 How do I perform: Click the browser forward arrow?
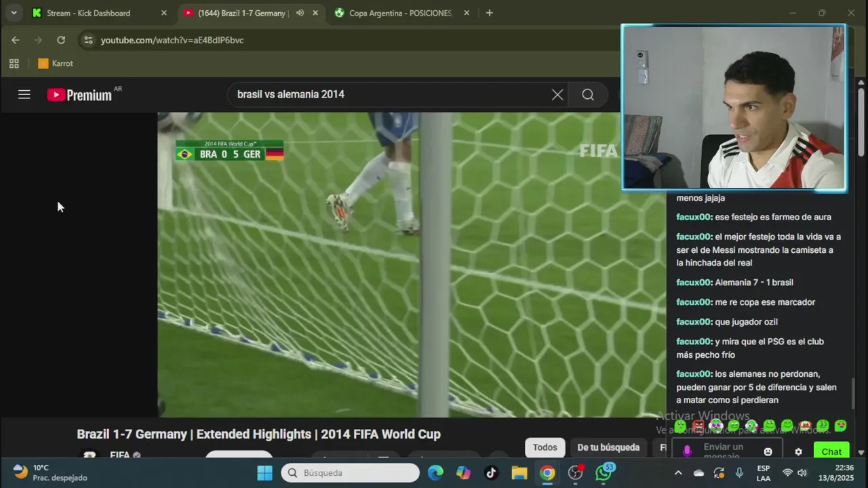[x=38, y=40]
